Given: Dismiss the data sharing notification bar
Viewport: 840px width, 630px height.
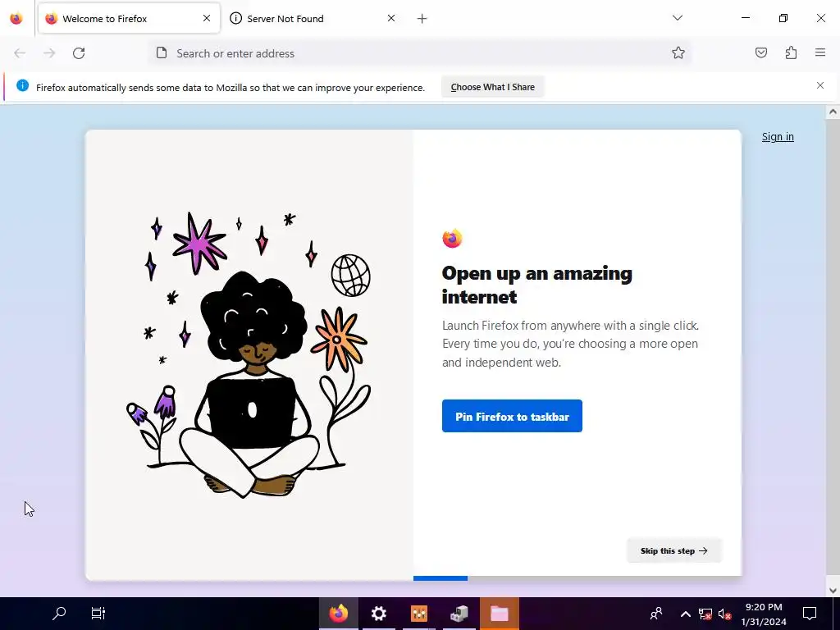Looking at the screenshot, I should click(x=820, y=85).
